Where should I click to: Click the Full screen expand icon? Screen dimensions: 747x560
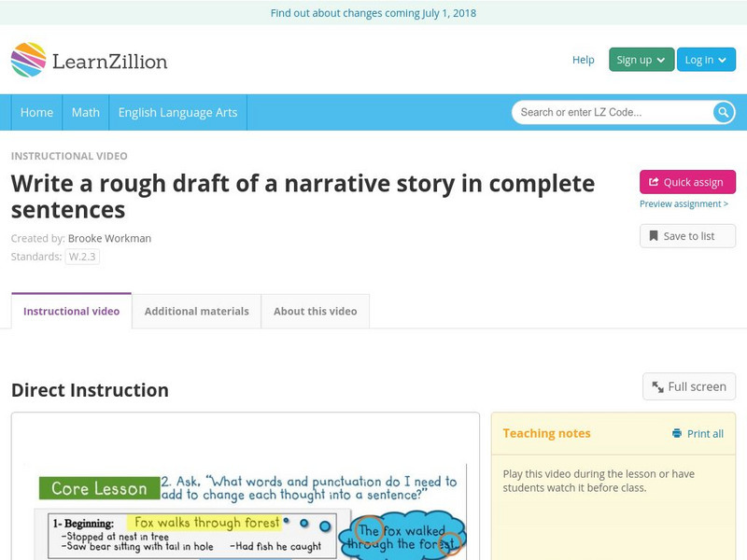pos(658,386)
